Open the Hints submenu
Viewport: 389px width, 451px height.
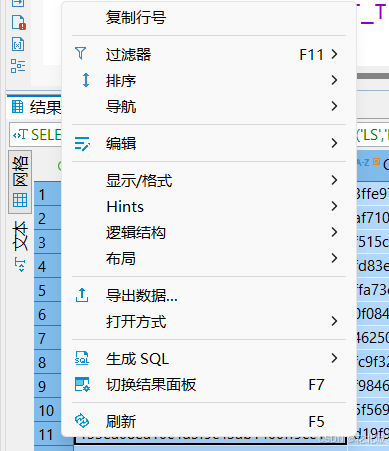(x=209, y=206)
